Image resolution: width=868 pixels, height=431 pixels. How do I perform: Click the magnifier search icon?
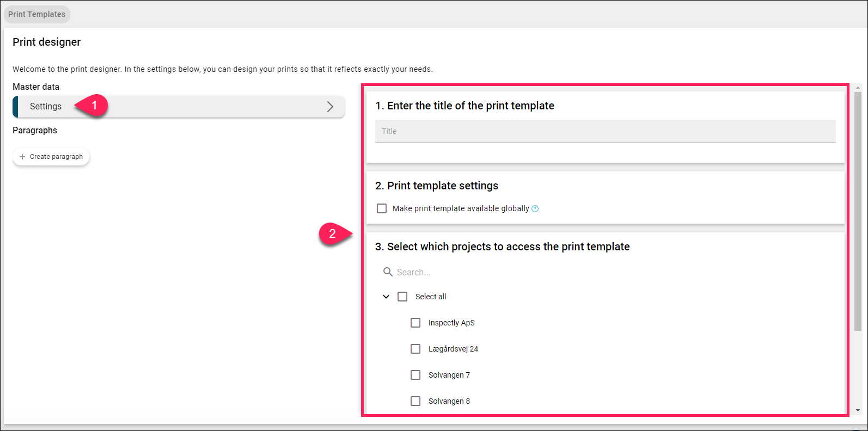388,272
